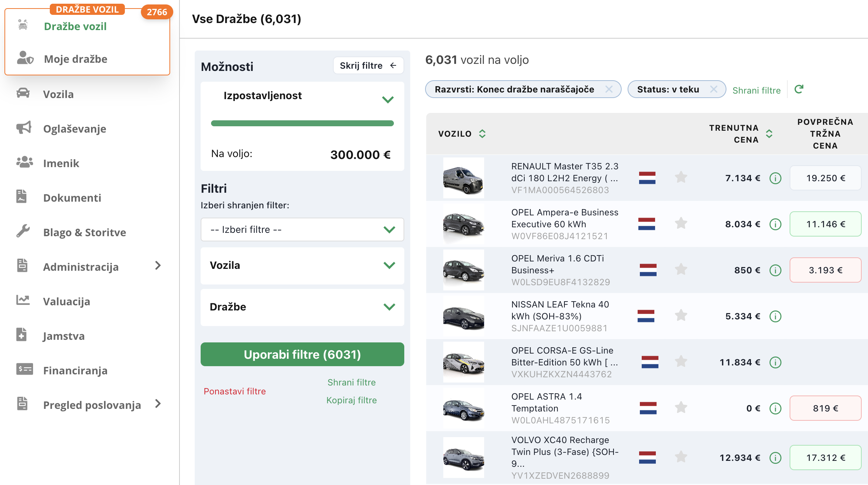
Task: Toggle favorite star for NISSAN LEAF
Action: coord(681,316)
